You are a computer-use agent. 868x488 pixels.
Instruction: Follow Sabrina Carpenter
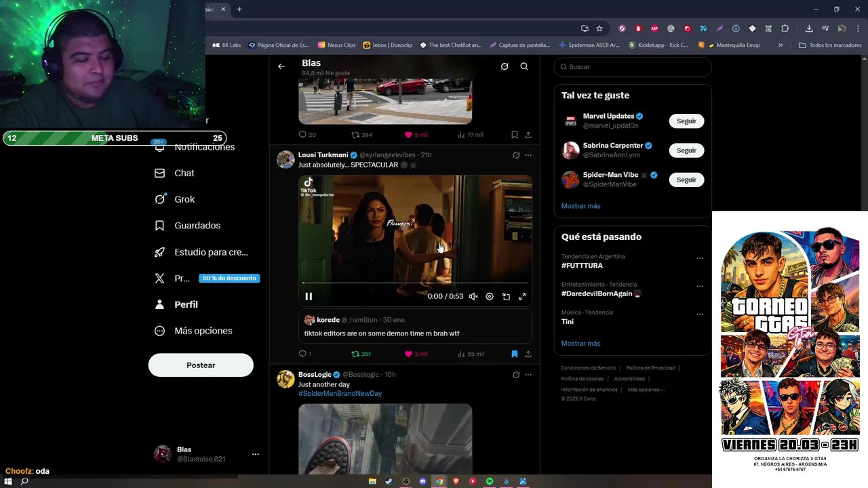click(686, 150)
